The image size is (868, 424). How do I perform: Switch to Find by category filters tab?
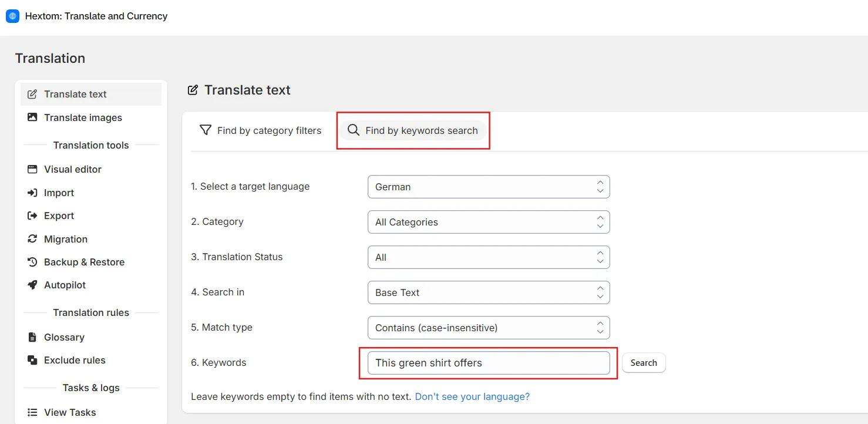(x=261, y=130)
